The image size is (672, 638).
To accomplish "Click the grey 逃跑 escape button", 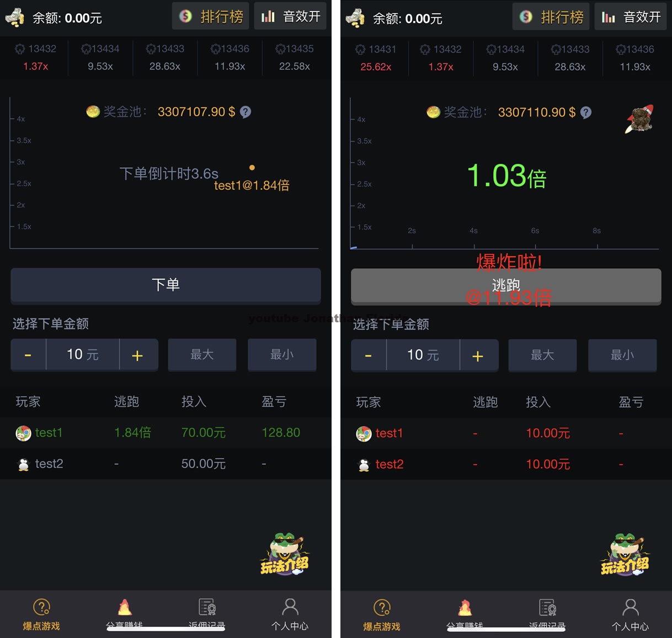I will [506, 286].
